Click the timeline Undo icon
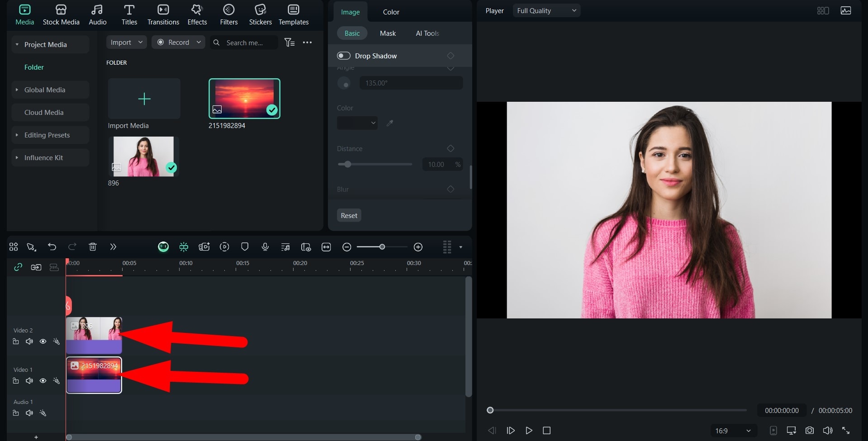 point(52,247)
